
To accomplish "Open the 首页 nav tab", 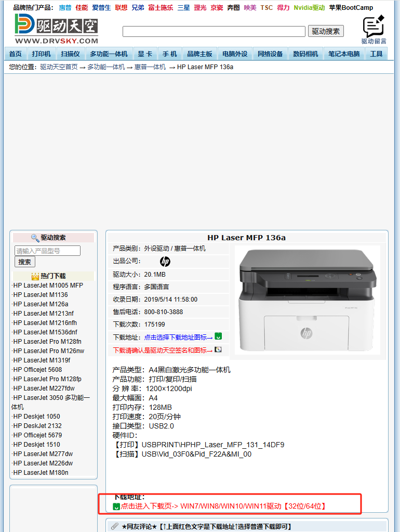I will tap(15, 54).
